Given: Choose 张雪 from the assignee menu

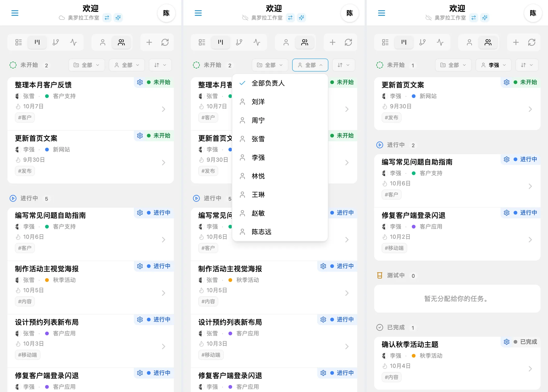Looking at the screenshot, I should coord(280,139).
